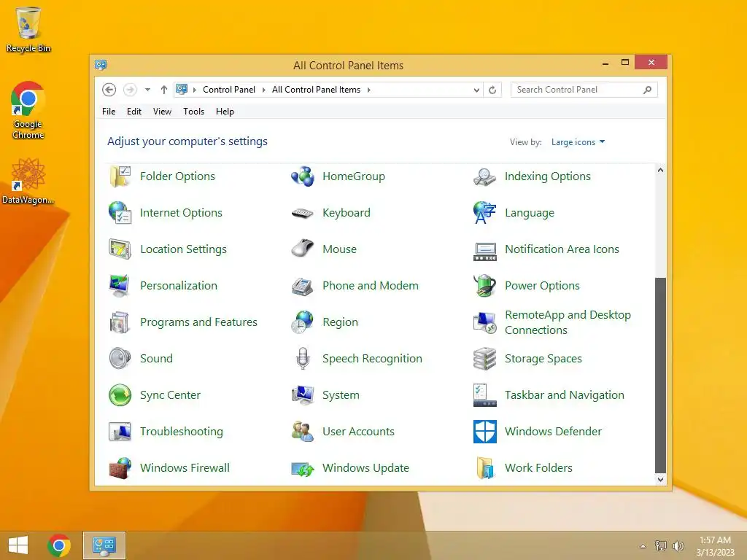This screenshot has width=747, height=560.
Task: Click the Region globe-clock icon
Action: click(303, 322)
